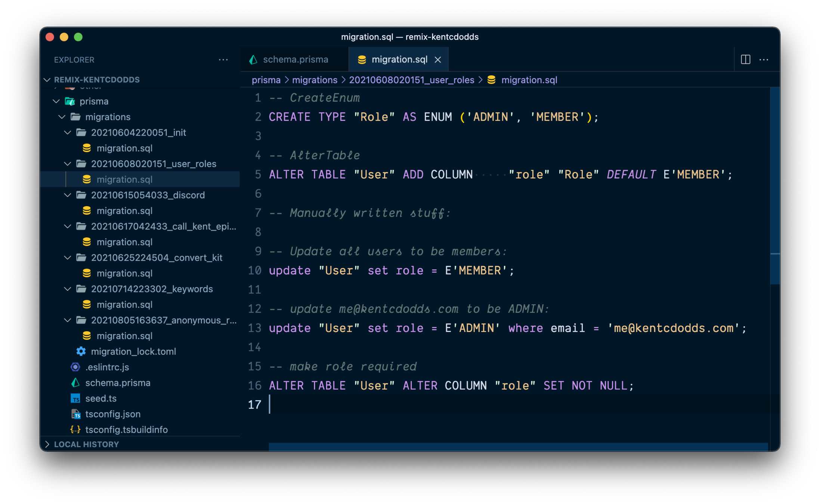
Task: Switch to the schema.prisma tab
Action: pyautogui.click(x=295, y=59)
